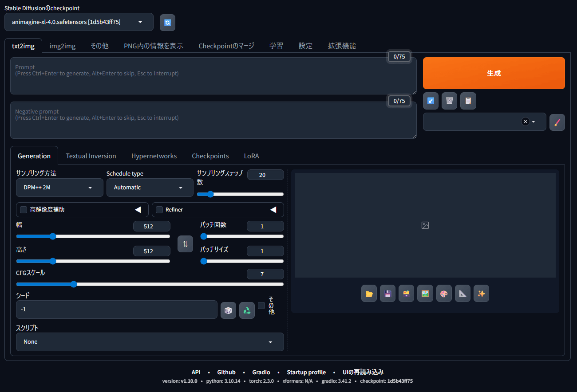Clear prompt with the trash icon
This screenshot has width=577, height=392.
coord(449,101)
